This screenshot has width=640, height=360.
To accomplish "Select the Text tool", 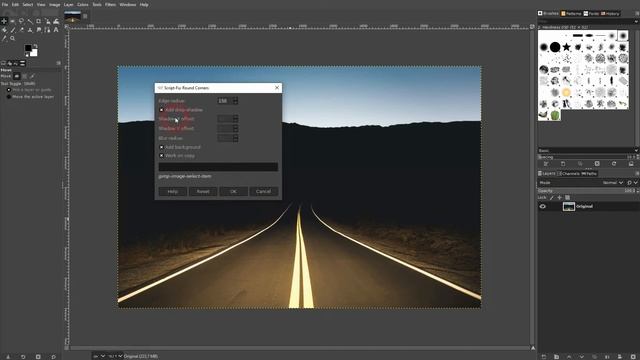I will coord(56,30).
